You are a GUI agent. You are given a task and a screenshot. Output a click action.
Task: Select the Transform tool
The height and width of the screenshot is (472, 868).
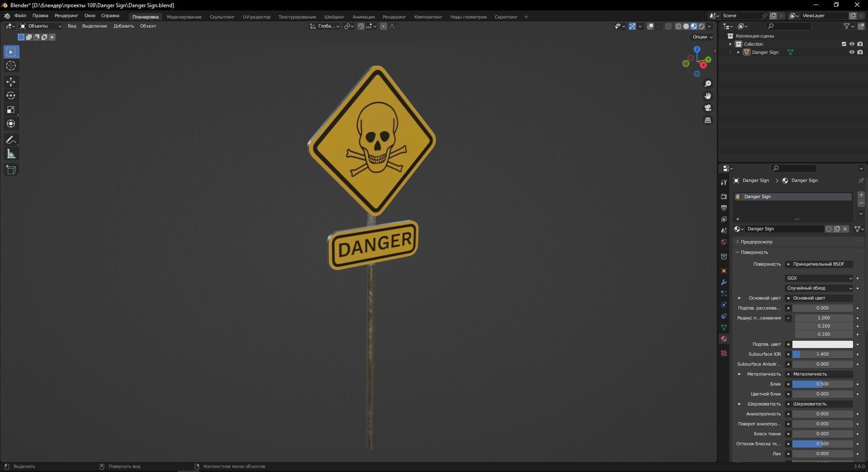tap(11, 124)
